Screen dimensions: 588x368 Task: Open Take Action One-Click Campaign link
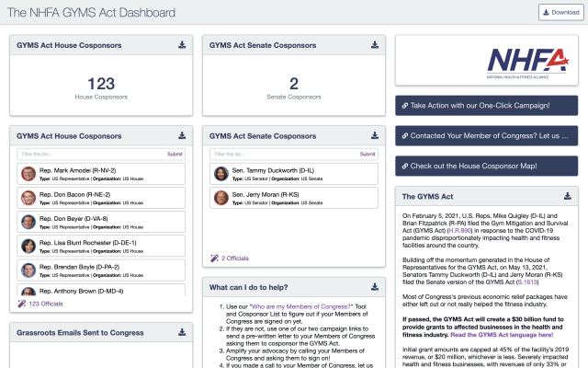pyautogui.click(x=486, y=106)
